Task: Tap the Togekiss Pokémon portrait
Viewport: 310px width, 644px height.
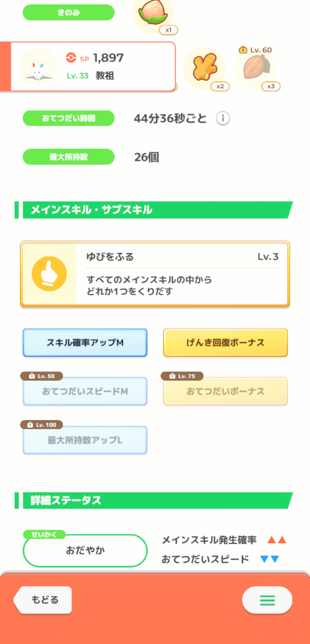Action: 38,67
